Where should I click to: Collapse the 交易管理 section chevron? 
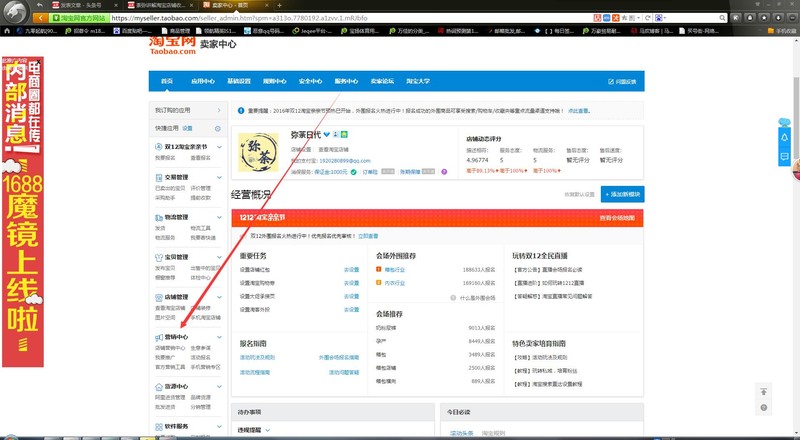pyautogui.click(x=219, y=178)
